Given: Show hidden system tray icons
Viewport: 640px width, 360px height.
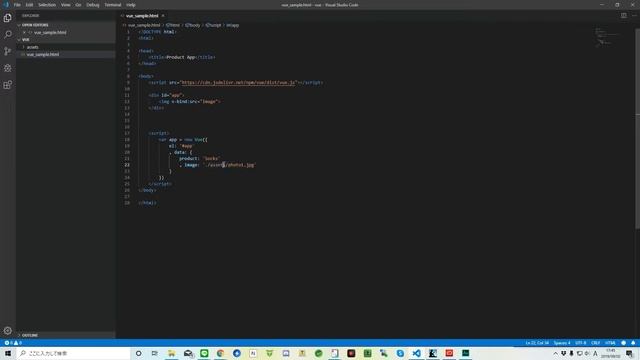Looking at the screenshot, I should tap(555, 353).
